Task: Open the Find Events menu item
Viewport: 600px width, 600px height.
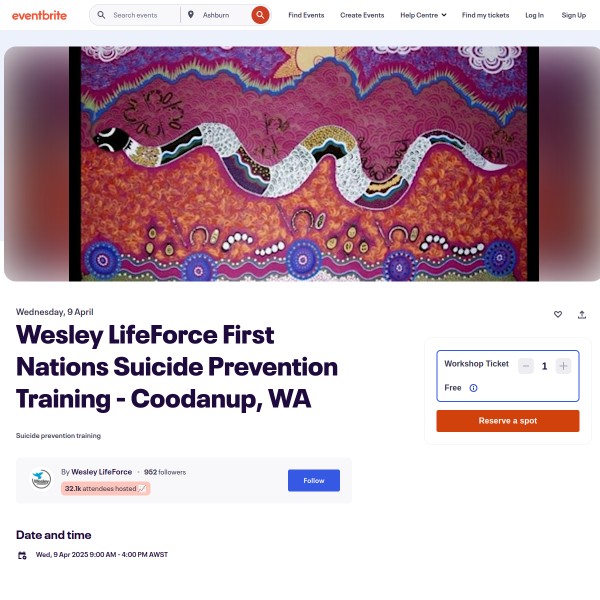Action: click(306, 15)
